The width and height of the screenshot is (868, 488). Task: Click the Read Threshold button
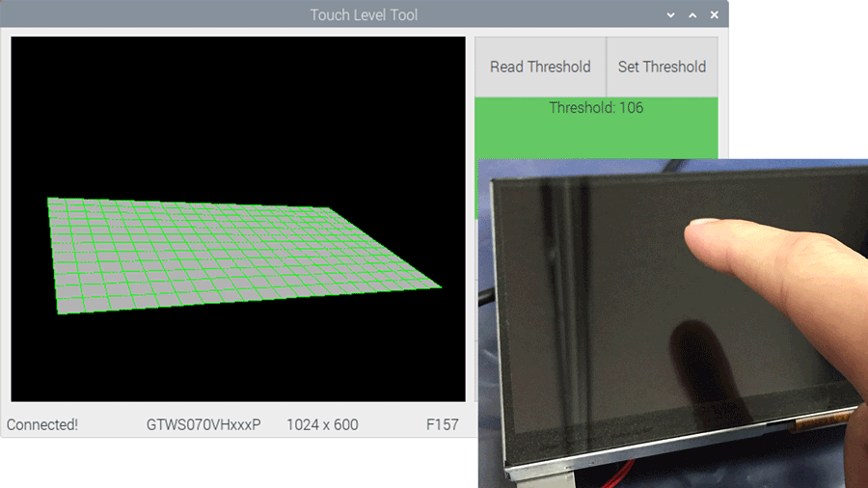point(540,67)
